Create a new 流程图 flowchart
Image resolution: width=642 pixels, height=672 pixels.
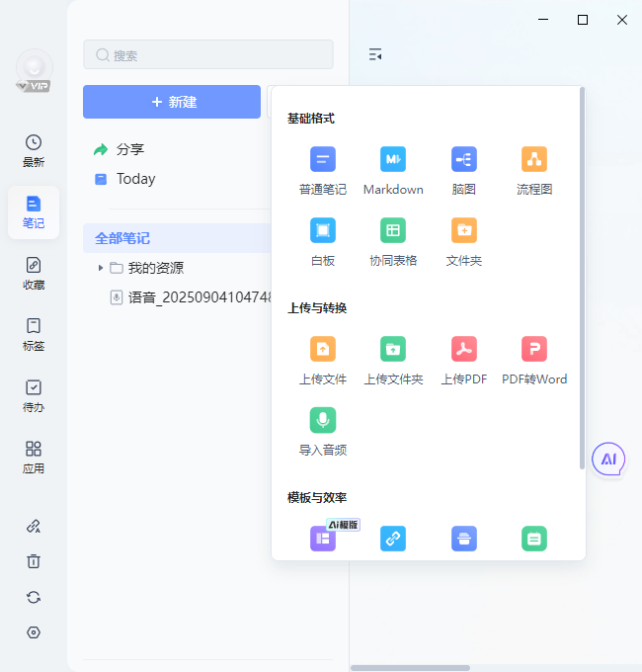534,171
